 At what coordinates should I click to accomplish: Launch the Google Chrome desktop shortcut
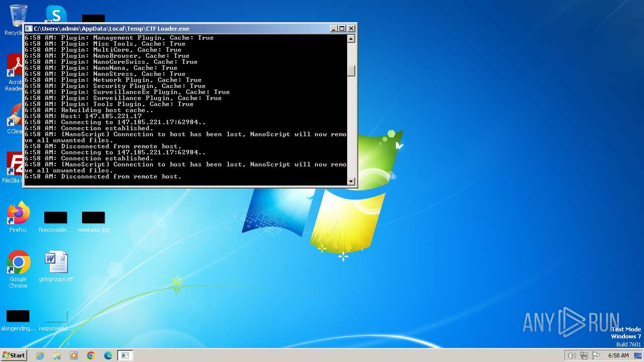[x=18, y=269]
